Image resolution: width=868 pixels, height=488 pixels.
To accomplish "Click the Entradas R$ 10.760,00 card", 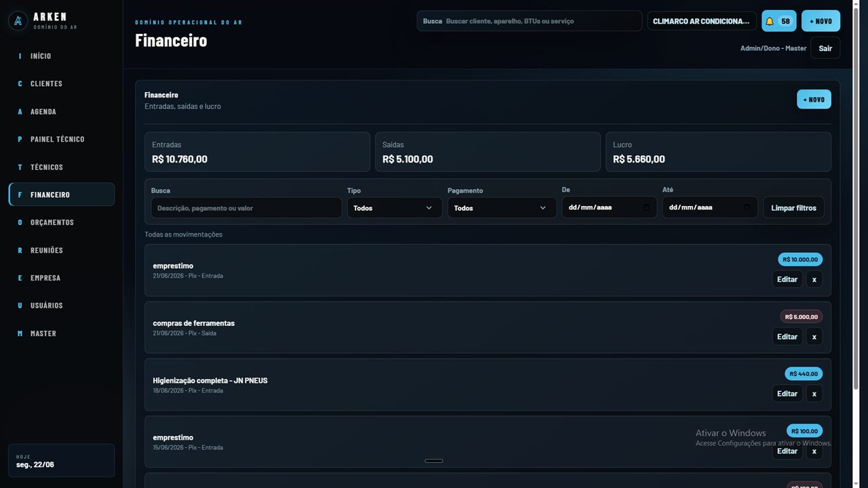I will (x=257, y=152).
